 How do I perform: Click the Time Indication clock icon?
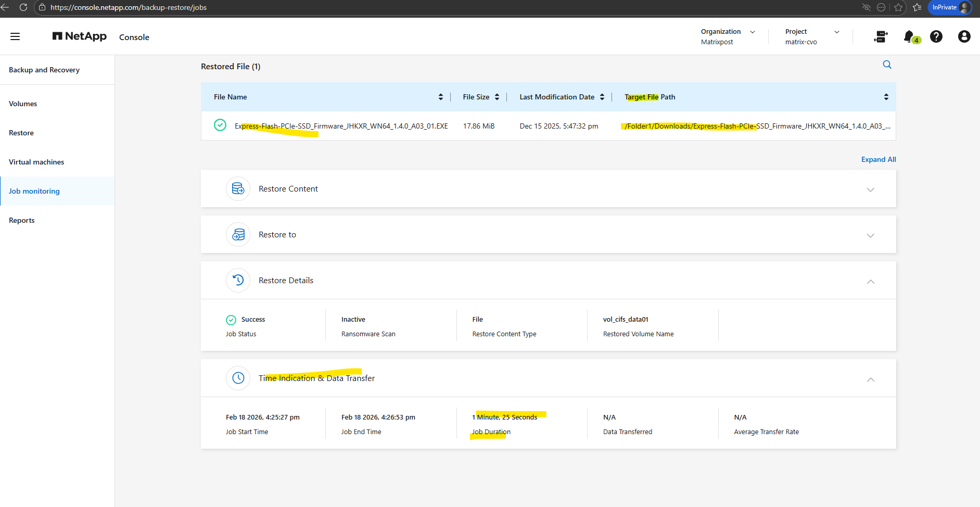tap(238, 378)
